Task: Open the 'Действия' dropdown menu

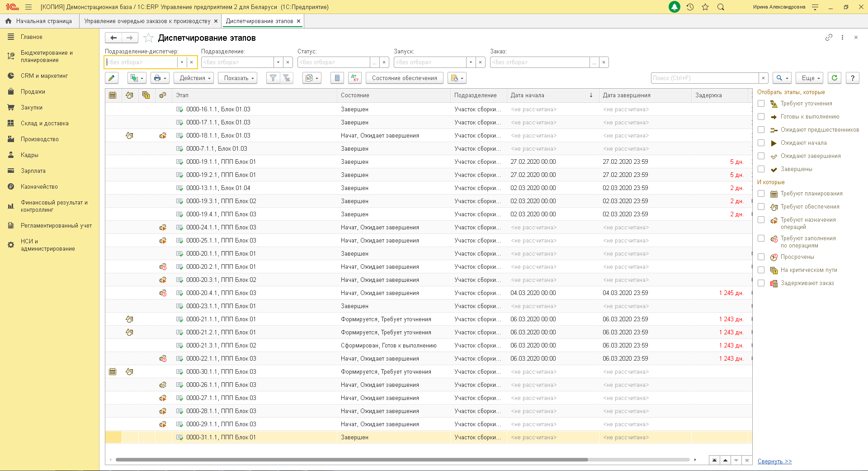Action: pyautogui.click(x=195, y=78)
